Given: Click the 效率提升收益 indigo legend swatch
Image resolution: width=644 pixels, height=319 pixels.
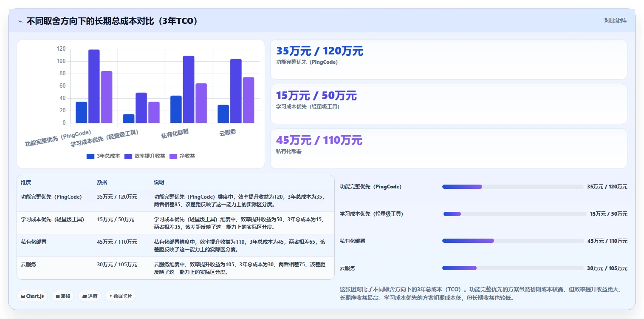Looking at the screenshot, I should (x=128, y=157).
